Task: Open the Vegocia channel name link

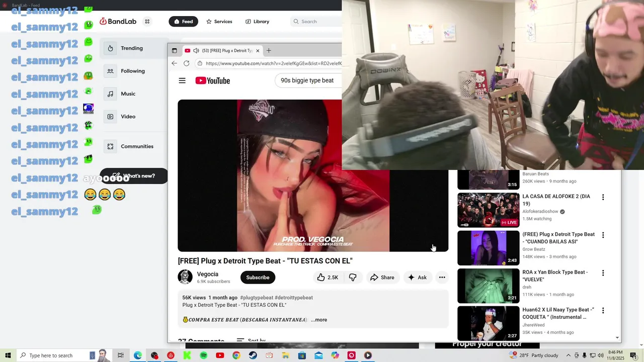Action: point(208,274)
